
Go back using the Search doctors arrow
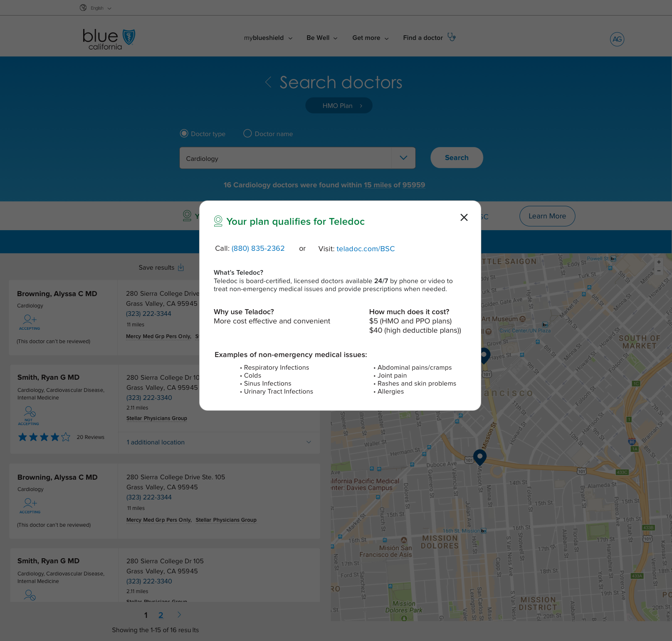(268, 82)
